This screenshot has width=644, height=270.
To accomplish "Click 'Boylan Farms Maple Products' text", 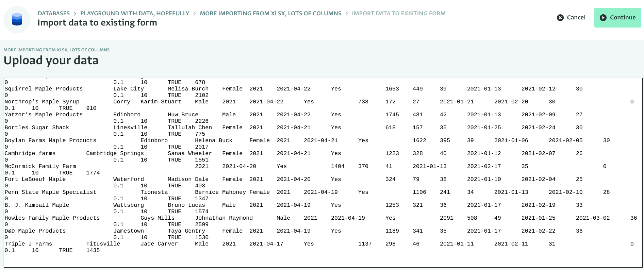I will pyautogui.click(x=50, y=140).
